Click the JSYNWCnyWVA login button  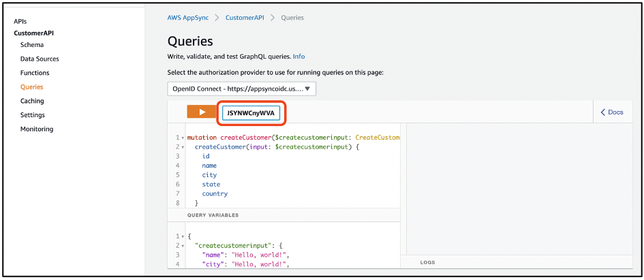pyautogui.click(x=251, y=112)
